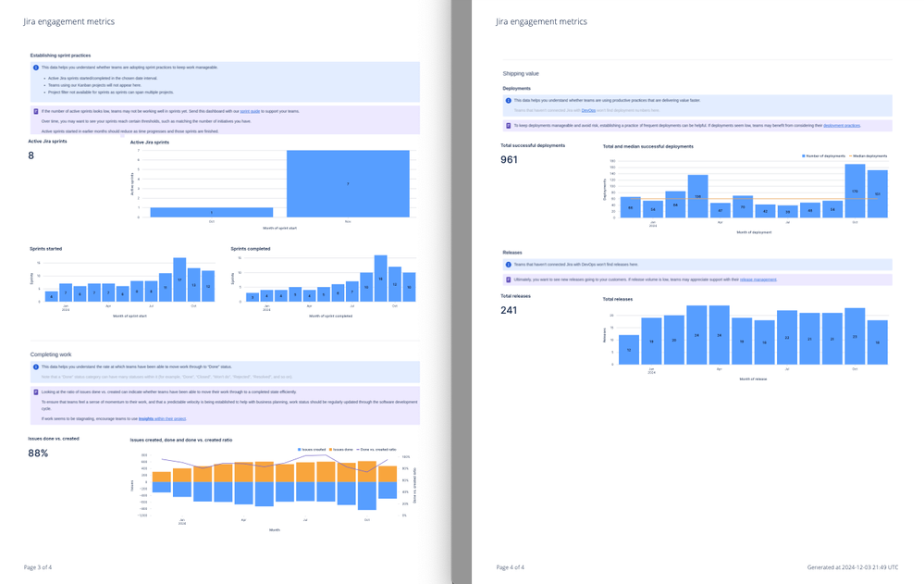Click the Issues done orange legend swatch
Image resolution: width=924 pixels, height=584 pixels.
pyautogui.click(x=330, y=450)
